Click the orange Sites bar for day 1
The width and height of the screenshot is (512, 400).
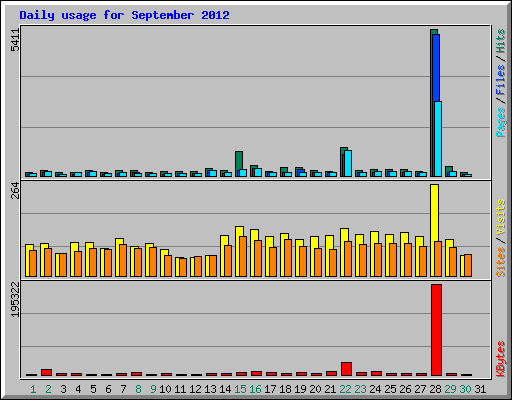[x=33, y=263]
